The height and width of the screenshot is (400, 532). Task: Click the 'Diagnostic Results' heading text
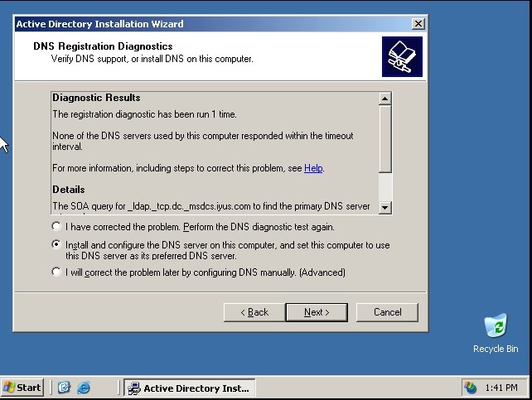pyautogui.click(x=96, y=98)
